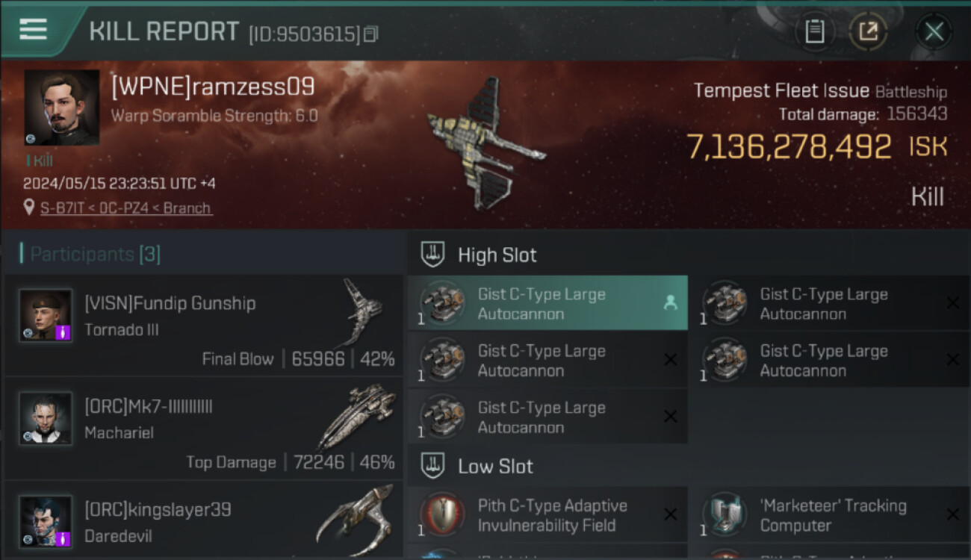Open the clipboard copy report icon
This screenshot has width=971, height=560.
point(815,31)
